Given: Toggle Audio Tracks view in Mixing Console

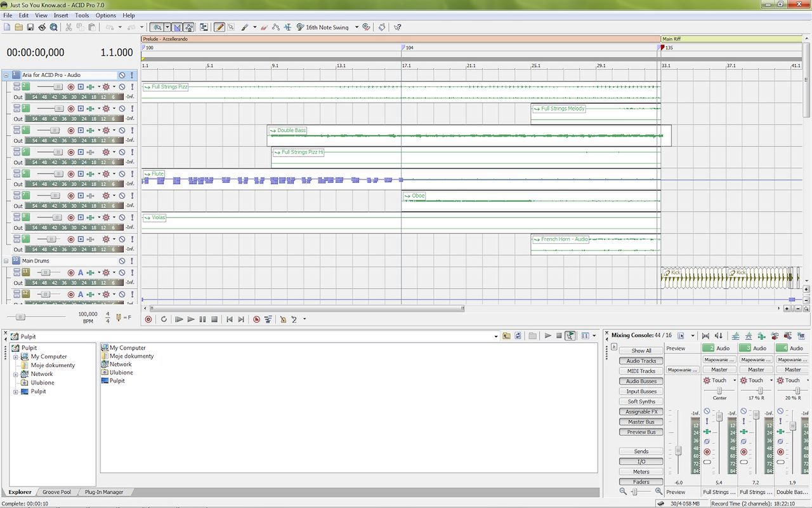Looking at the screenshot, I should click(x=641, y=361).
